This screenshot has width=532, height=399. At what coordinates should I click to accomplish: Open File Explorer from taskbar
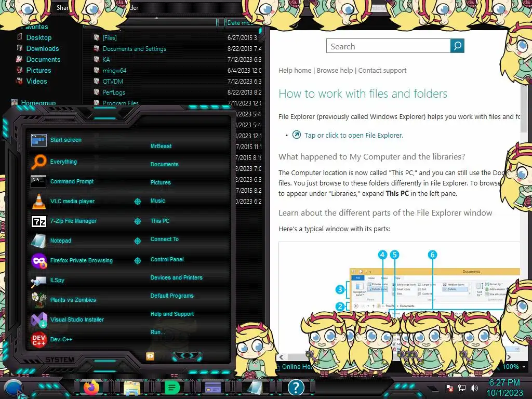pyautogui.click(x=132, y=388)
